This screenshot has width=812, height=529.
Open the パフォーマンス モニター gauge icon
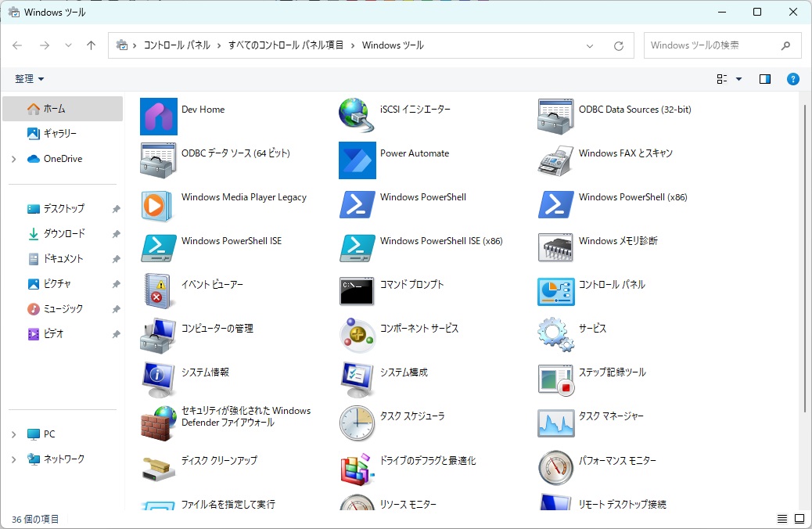(555, 467)
